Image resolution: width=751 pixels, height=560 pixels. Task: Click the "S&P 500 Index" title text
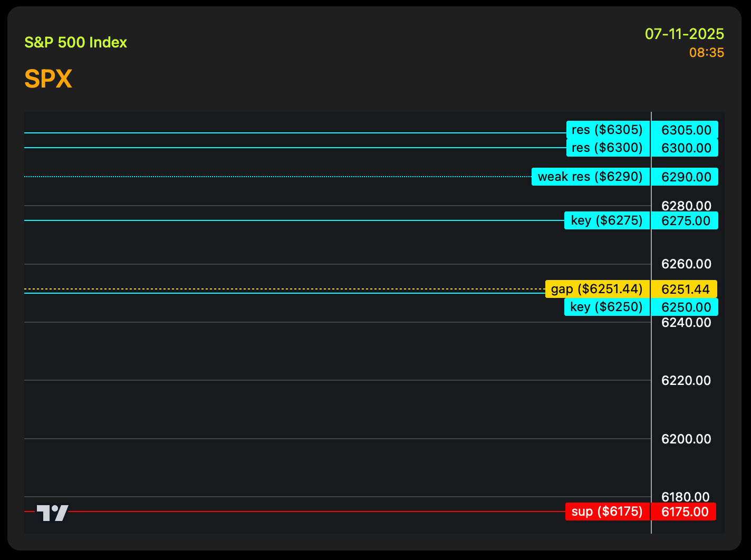tap(76, 42)
